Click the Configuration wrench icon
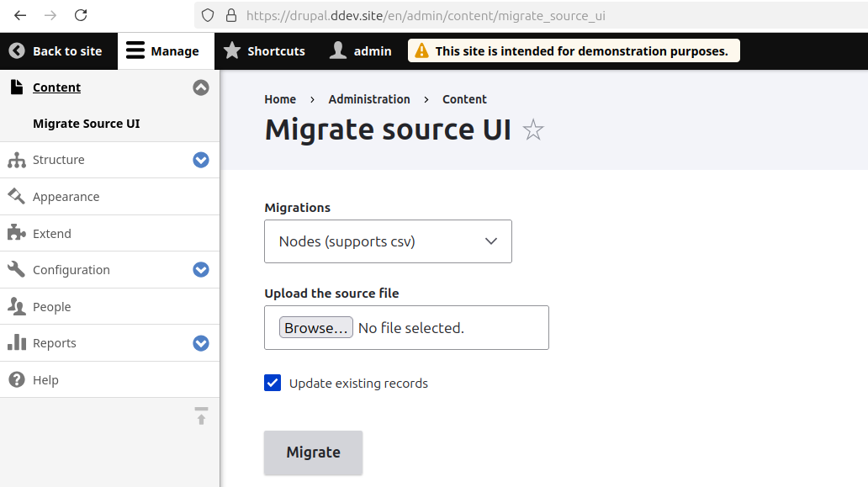Image resolution: width=868 pixels, height=487 pixels. (15, 269)
